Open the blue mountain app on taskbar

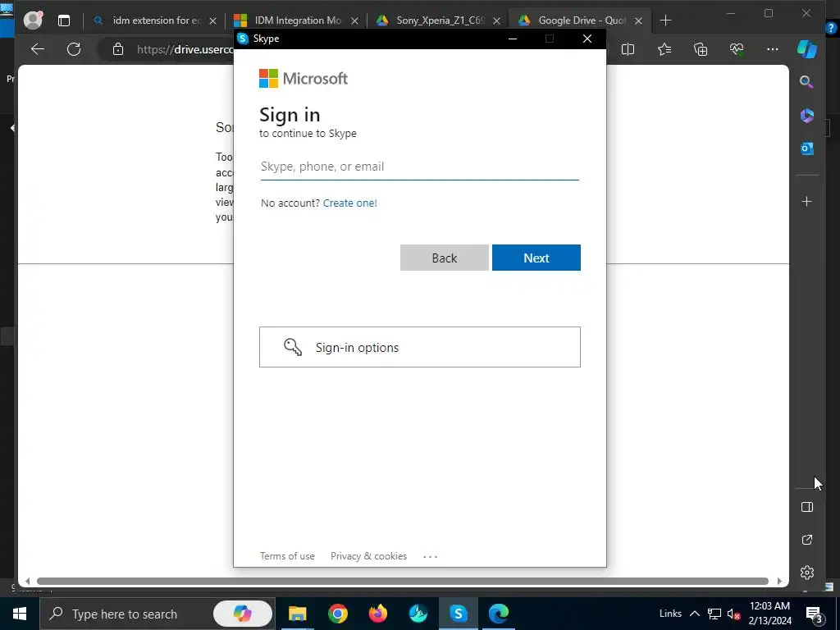[x=418, y=614]
